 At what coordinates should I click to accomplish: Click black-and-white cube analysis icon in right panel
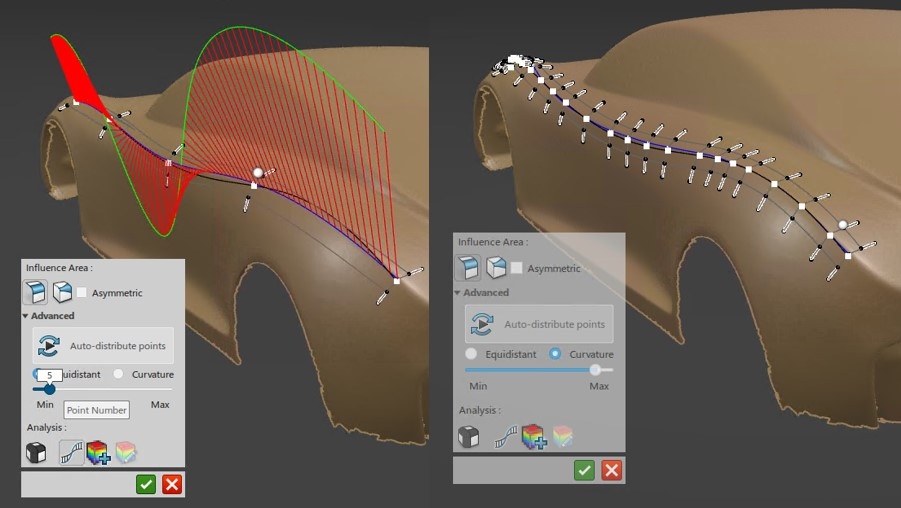469,436
